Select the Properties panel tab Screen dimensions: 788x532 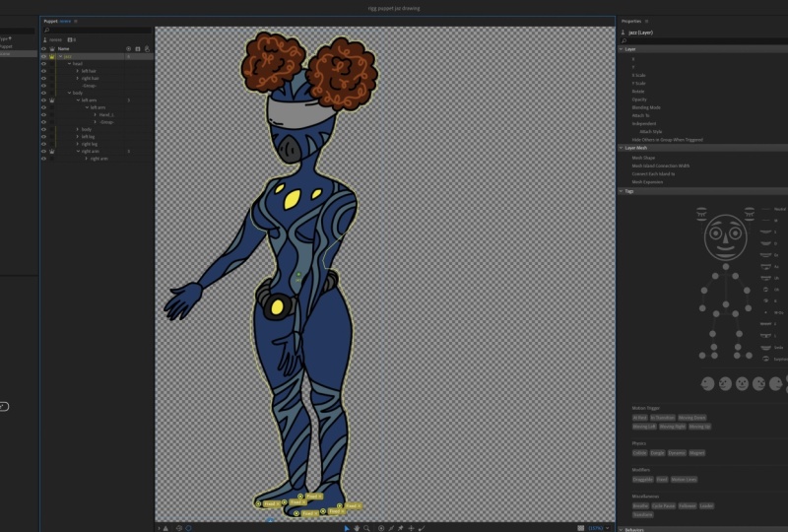pos(631,21)
